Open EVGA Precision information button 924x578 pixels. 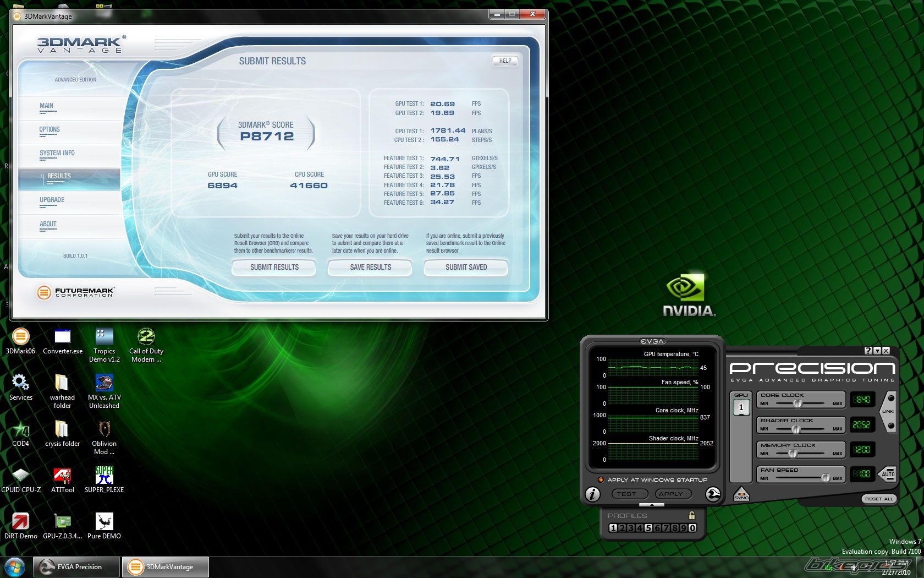coord(592,494)
